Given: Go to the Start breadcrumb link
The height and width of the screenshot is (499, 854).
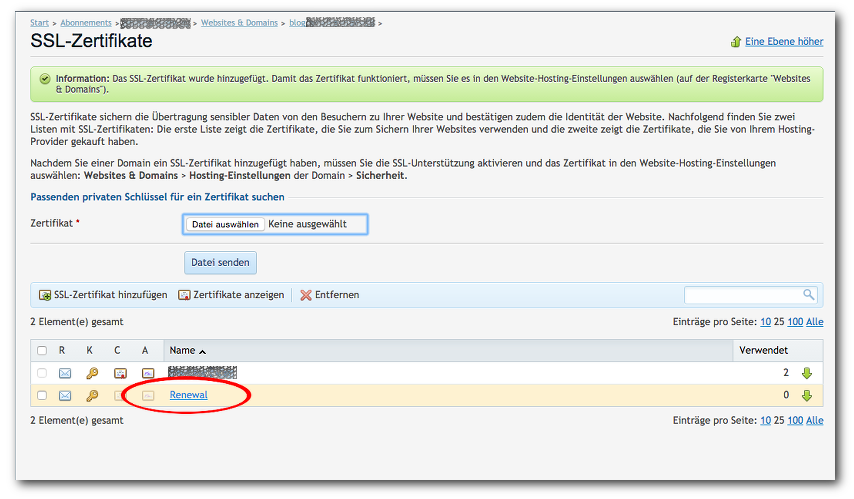Looking at the screenshot, I should tap(39, 22).
